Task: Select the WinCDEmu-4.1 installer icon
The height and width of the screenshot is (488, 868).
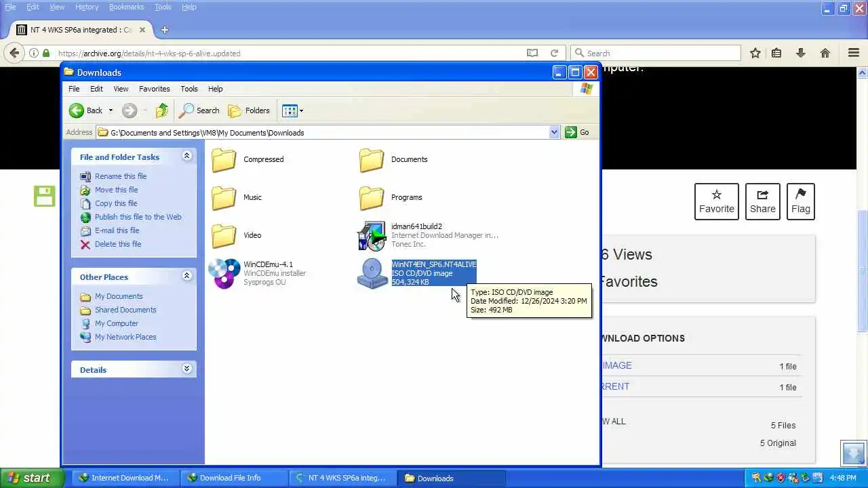Action: click(224, 274)
